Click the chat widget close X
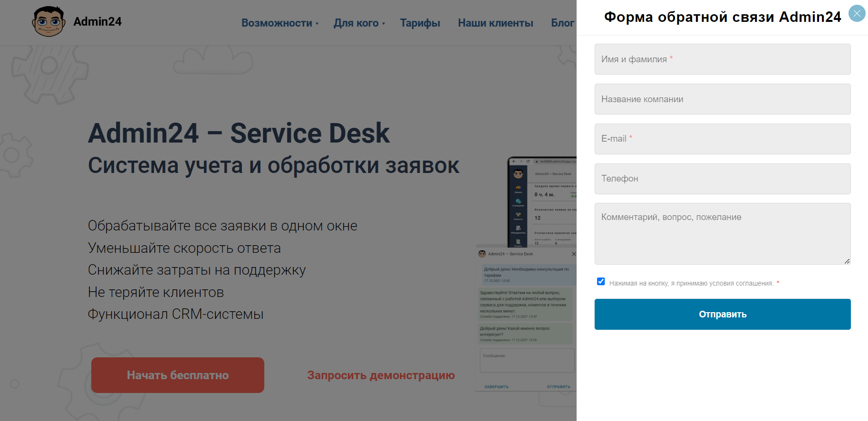The height and width of the screenshot is (421, 868). 574,254
